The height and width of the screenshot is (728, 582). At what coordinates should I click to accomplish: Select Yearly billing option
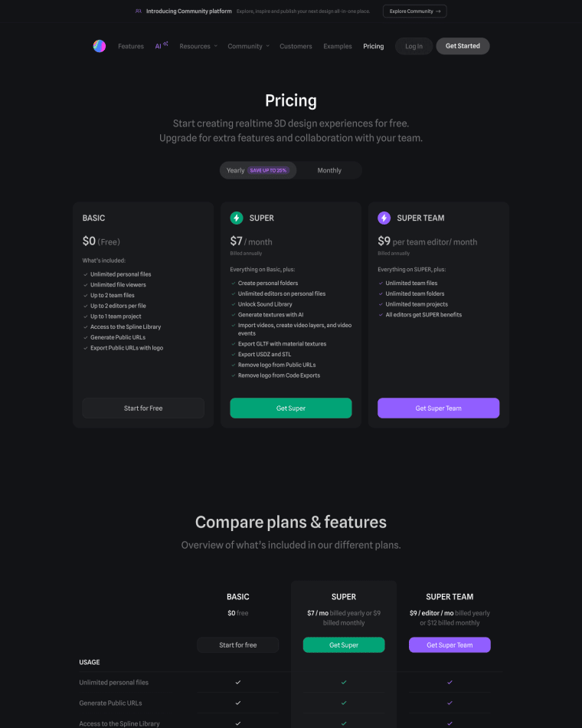236,170
